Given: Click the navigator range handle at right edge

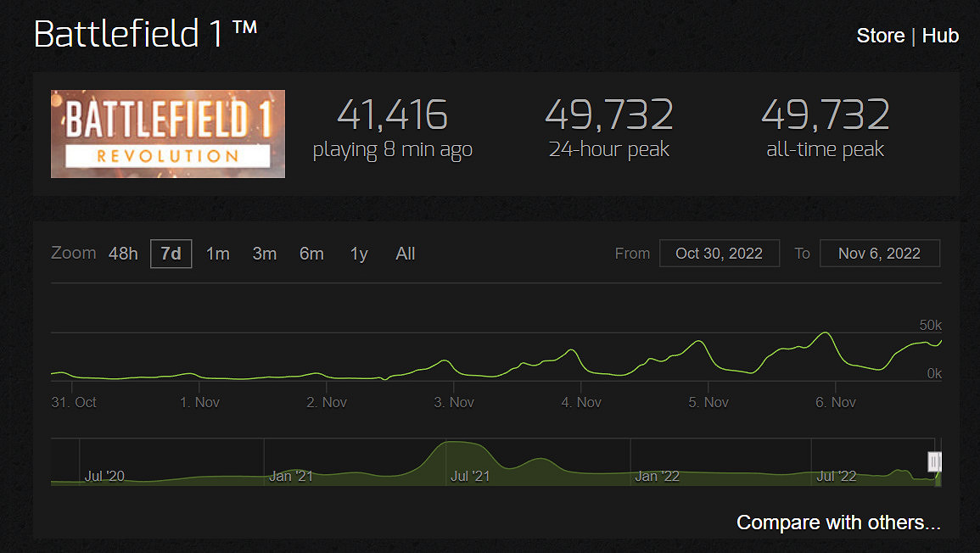Looking at the screenshot, I should [934, 461].
